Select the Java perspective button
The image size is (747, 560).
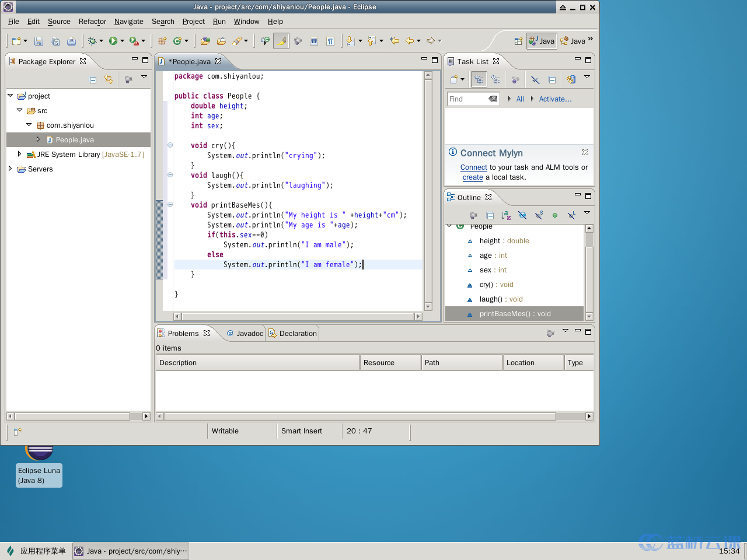click(x=542, y=41)
